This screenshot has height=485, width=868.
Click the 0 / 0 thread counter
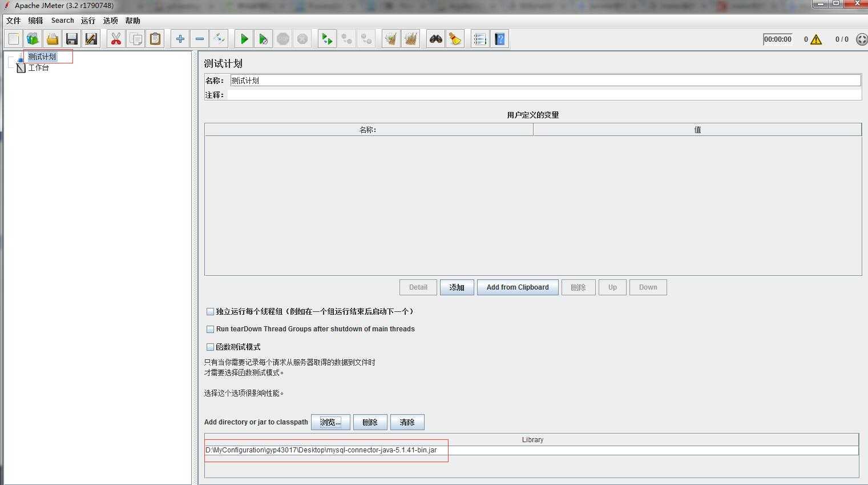pos(842,39)
